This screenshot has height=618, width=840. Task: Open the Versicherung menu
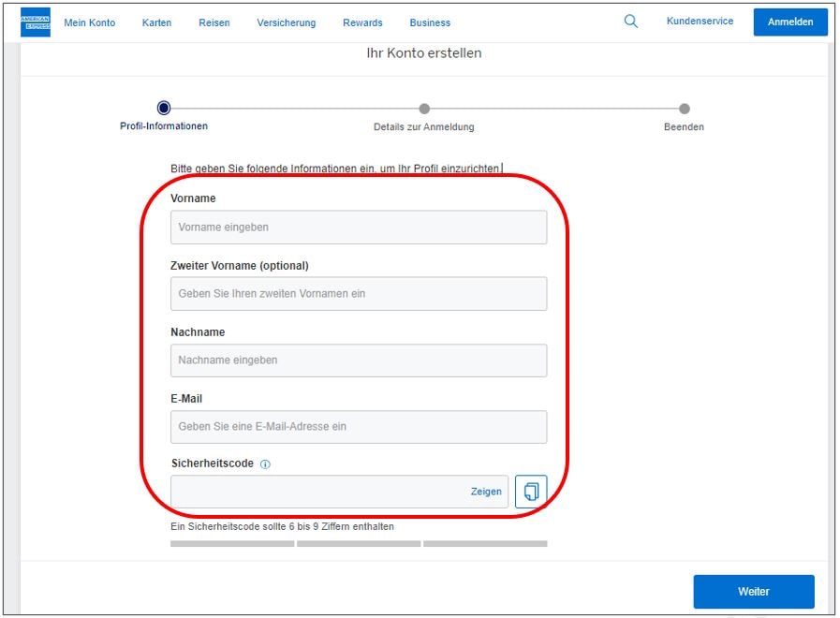pos(287,22)
